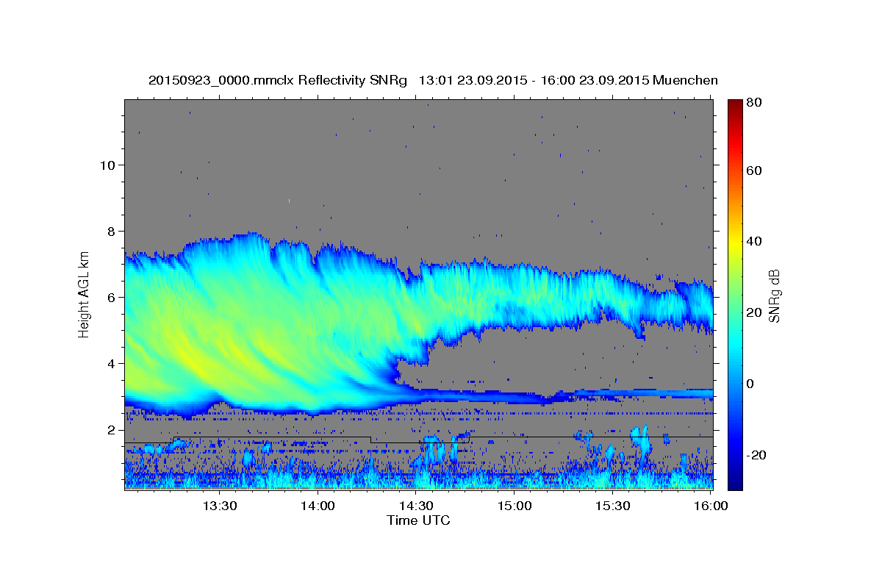The height and width of the screenshot is (588, 882).
Task: Click the height axis label '10'
Action: (107, 165)
